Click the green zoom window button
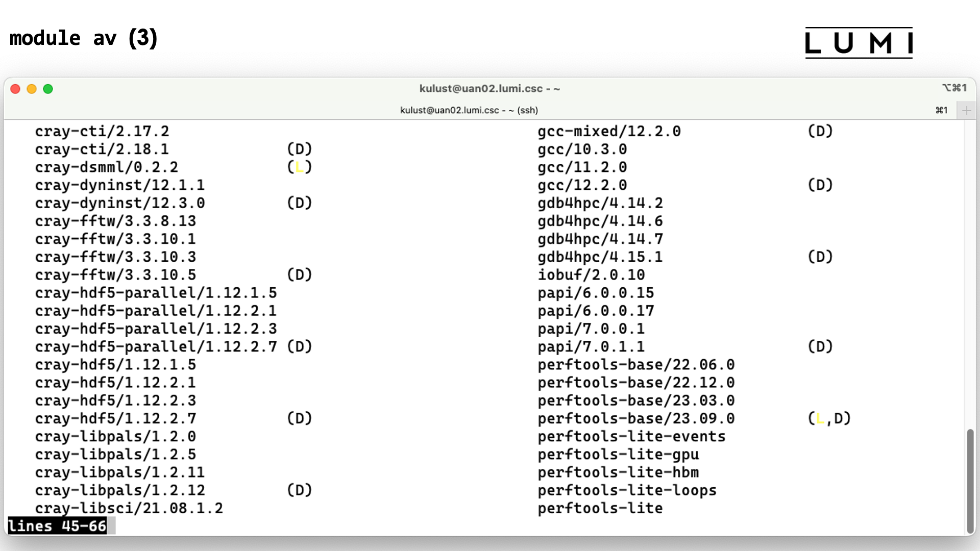Screen dimensions: 980x551 pos(48,89)
